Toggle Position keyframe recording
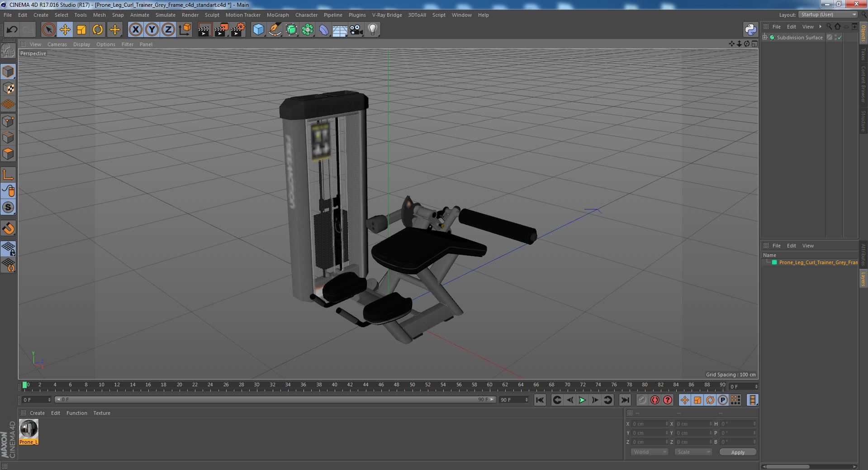The height and width of the screenshot is (470, 868). [x=685, y=400]
